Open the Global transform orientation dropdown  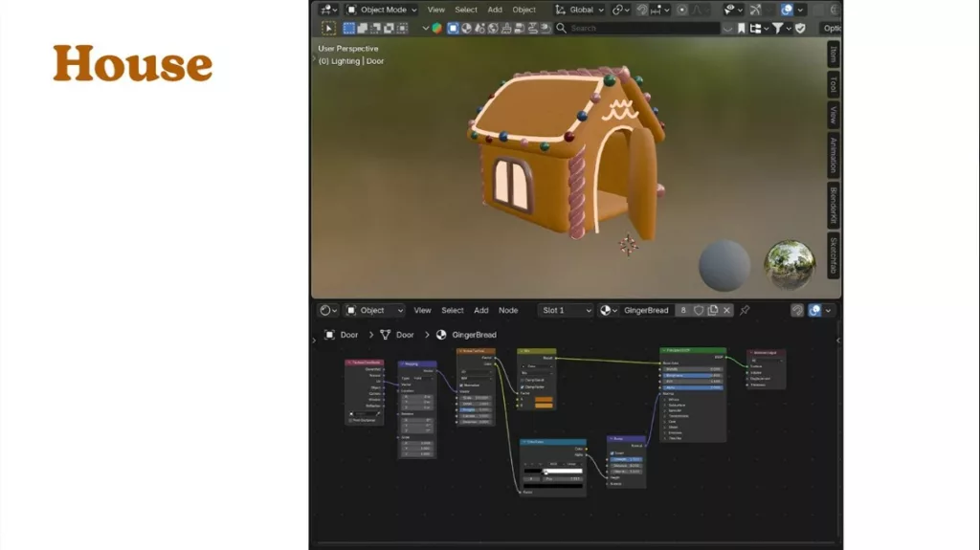580,10
